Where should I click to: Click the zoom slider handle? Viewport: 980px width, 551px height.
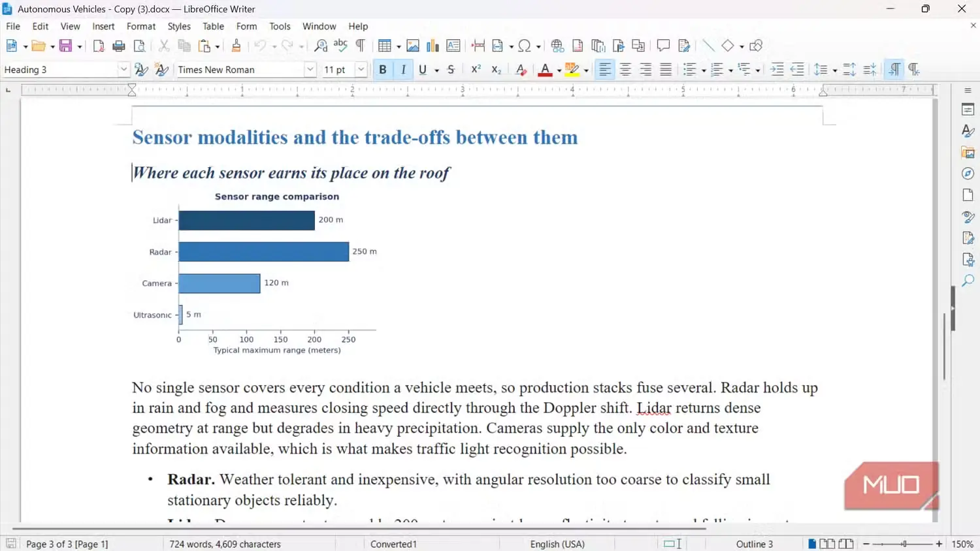[x=904, y=544]
